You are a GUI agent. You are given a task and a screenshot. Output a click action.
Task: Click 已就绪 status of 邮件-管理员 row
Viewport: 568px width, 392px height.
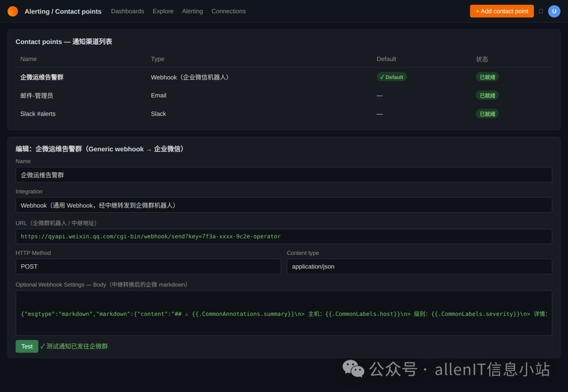point(487,96)
